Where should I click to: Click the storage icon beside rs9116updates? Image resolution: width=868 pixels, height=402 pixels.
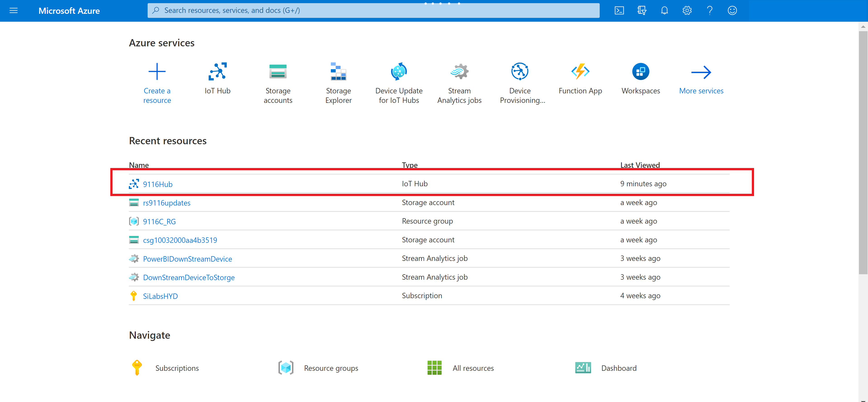click(x=134, y=203)
